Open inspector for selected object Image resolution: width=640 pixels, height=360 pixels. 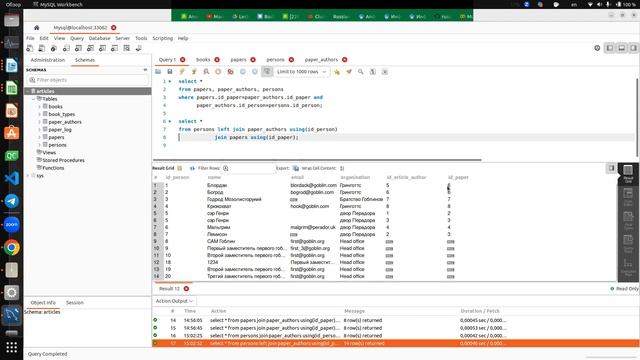click(54, 48)
